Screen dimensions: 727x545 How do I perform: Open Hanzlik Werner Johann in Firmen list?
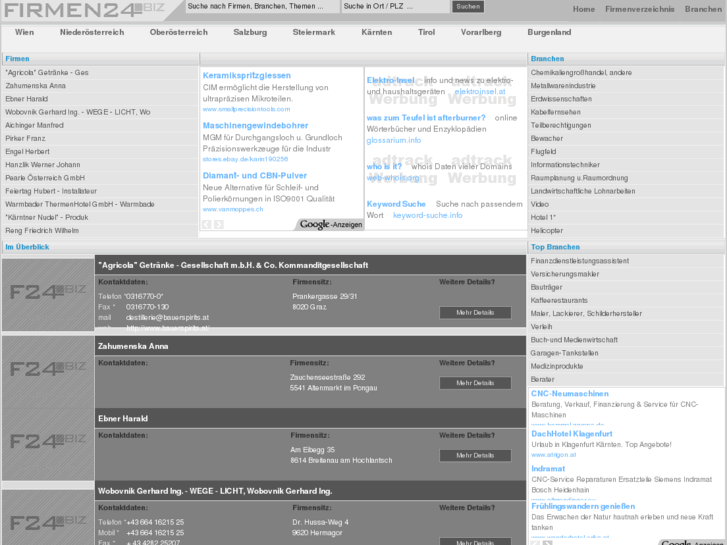coord(43,165)
